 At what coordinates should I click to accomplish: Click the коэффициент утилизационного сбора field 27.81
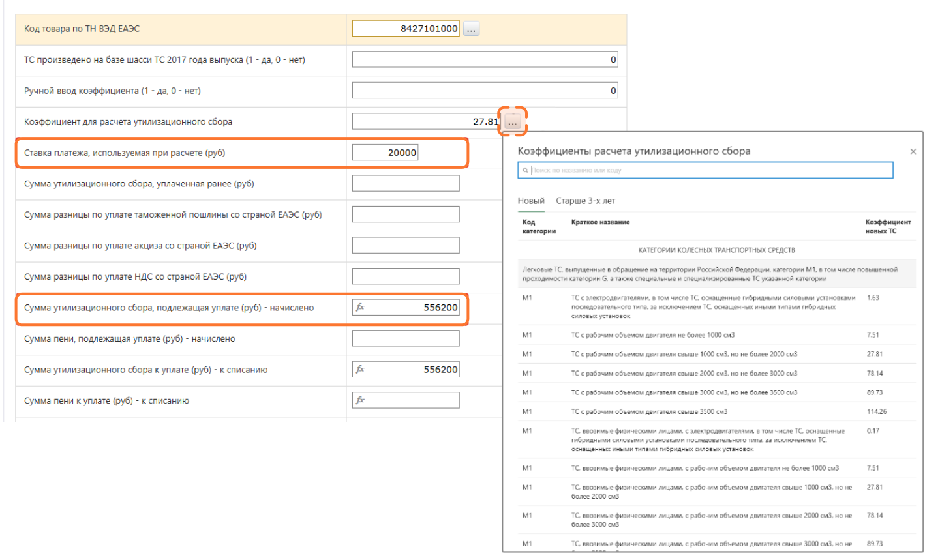click(427, 121)
